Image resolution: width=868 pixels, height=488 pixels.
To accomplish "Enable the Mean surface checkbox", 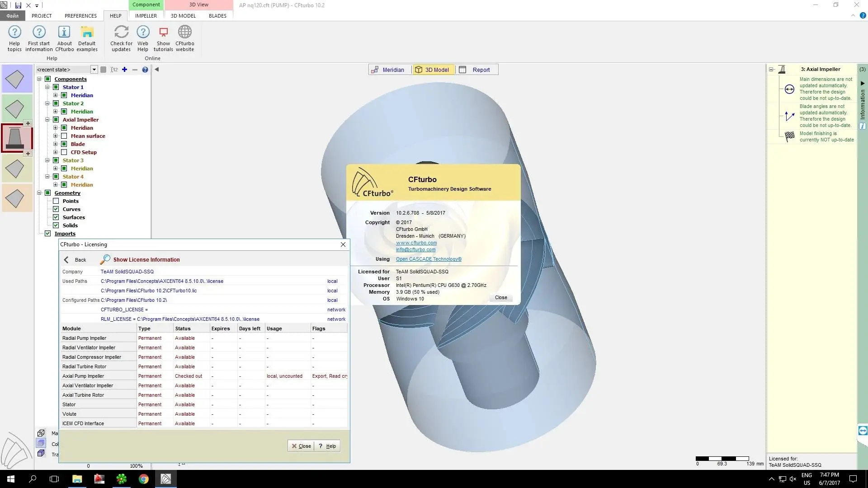I will click(x=64, y=136).
